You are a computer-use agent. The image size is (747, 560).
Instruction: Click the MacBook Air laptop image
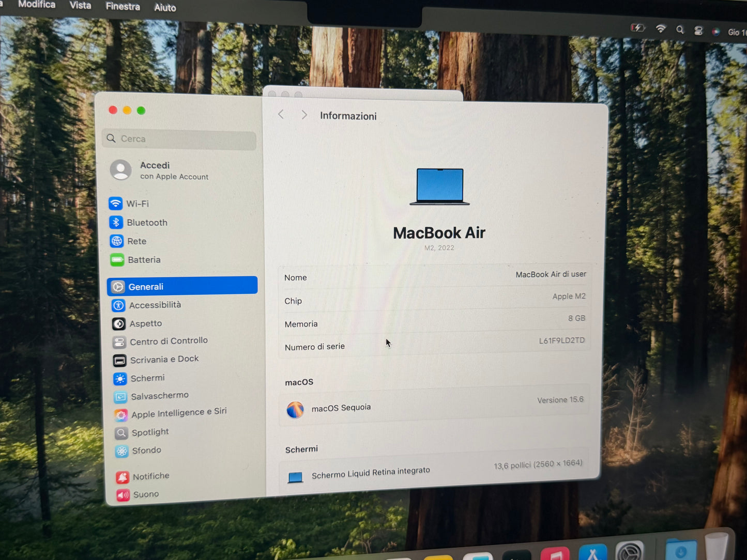pos(440,186)
